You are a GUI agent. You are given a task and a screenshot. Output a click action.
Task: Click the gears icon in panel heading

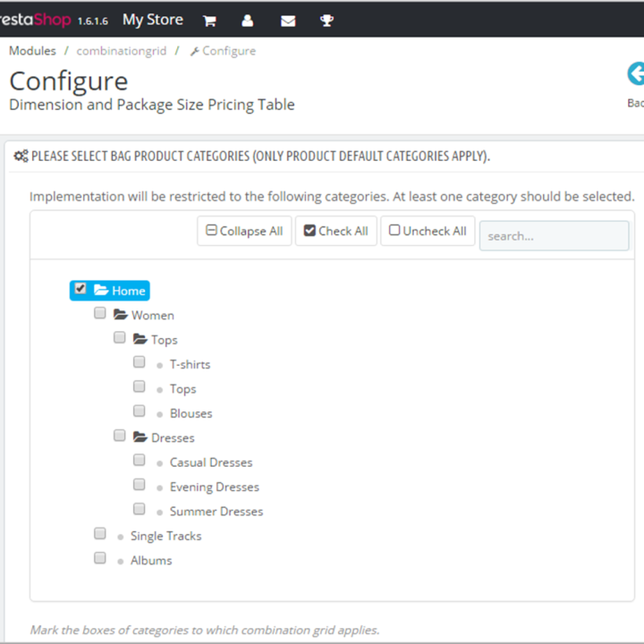(x=21, y=156)
